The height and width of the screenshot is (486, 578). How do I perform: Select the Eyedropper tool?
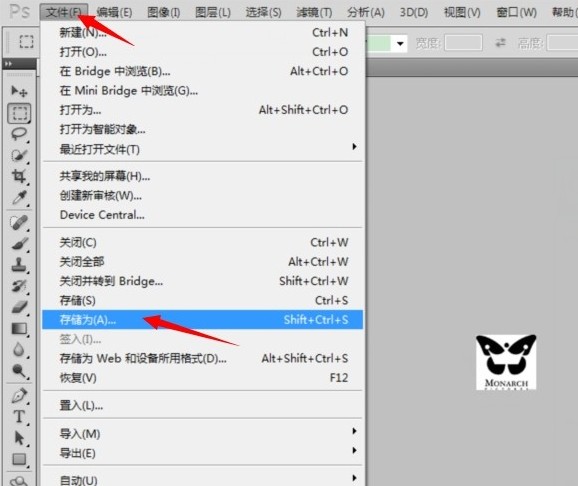click(19, 198)
